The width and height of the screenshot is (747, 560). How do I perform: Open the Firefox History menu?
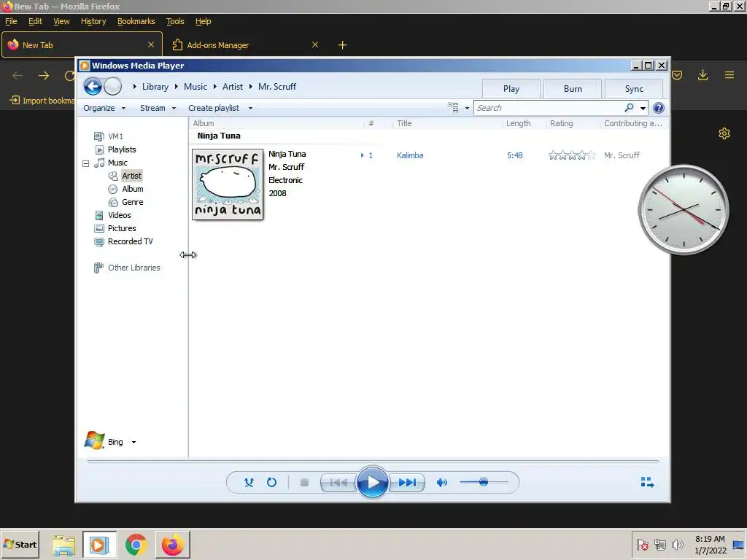point(93,21)
